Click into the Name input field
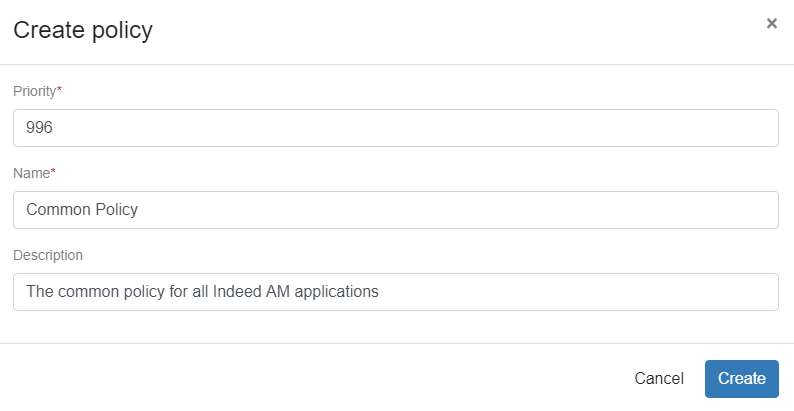Screen dimensions: 794x411 [x=396, y=210]
